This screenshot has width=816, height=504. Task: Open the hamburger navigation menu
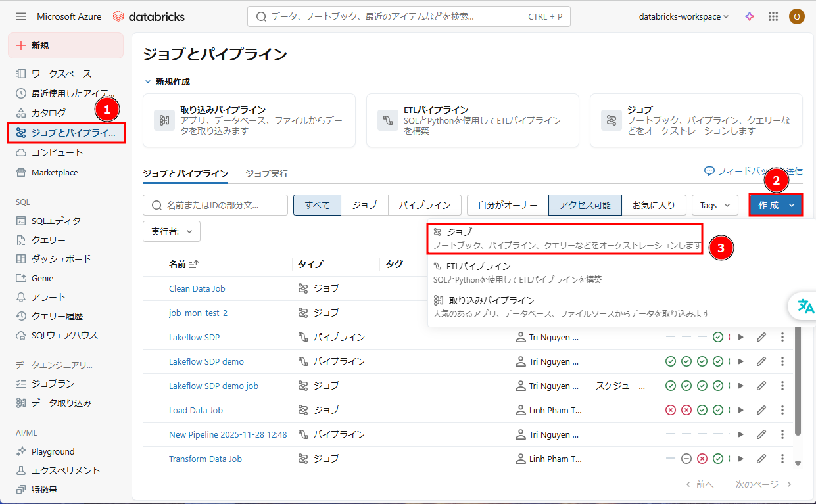point(21,16)
